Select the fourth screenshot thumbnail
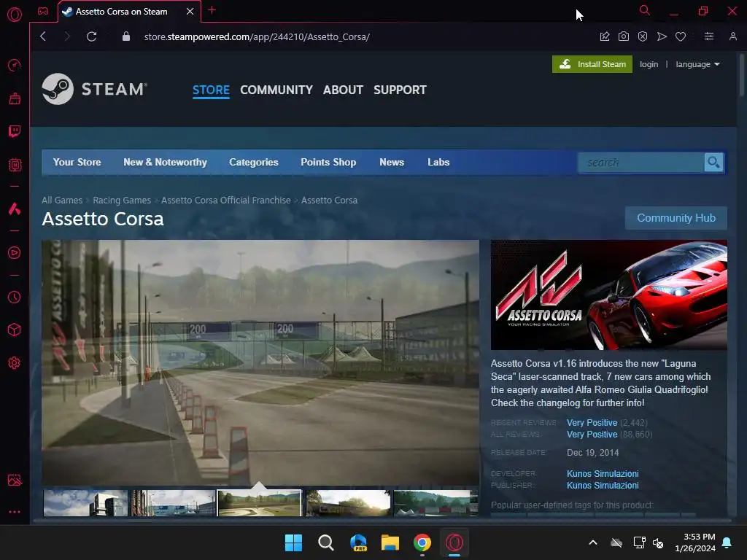This screenshot has height=560, width=747. 348,503
